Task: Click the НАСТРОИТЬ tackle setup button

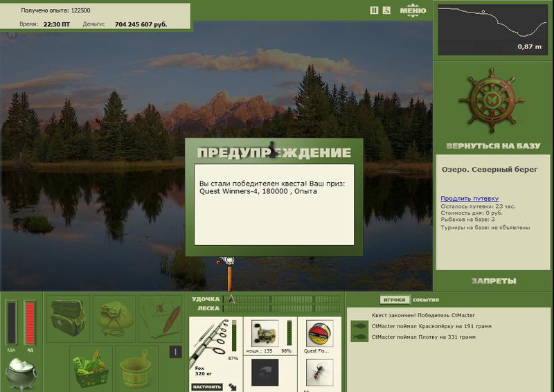Action: coord(207,387)
